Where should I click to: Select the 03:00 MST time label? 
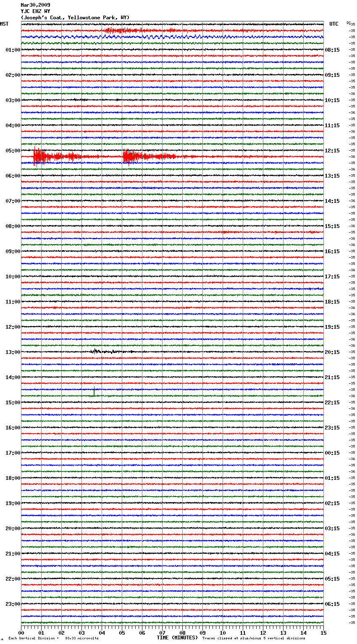coord(13,100)
